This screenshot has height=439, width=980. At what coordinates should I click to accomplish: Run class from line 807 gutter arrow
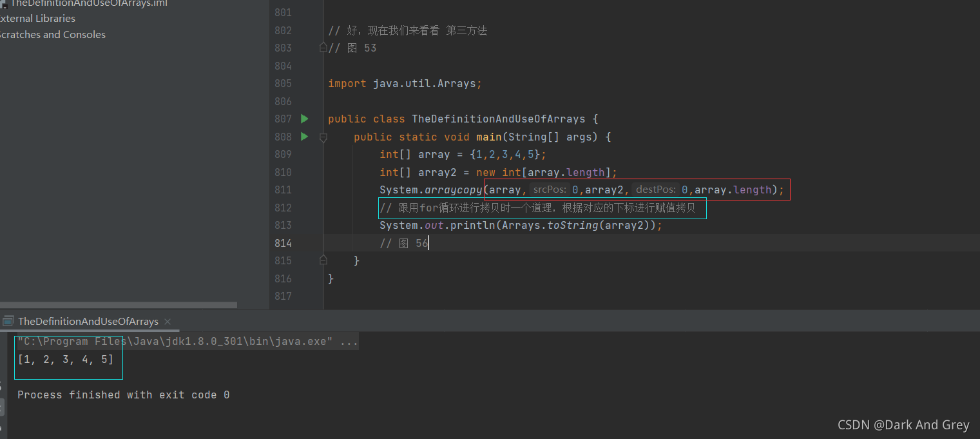305,119
